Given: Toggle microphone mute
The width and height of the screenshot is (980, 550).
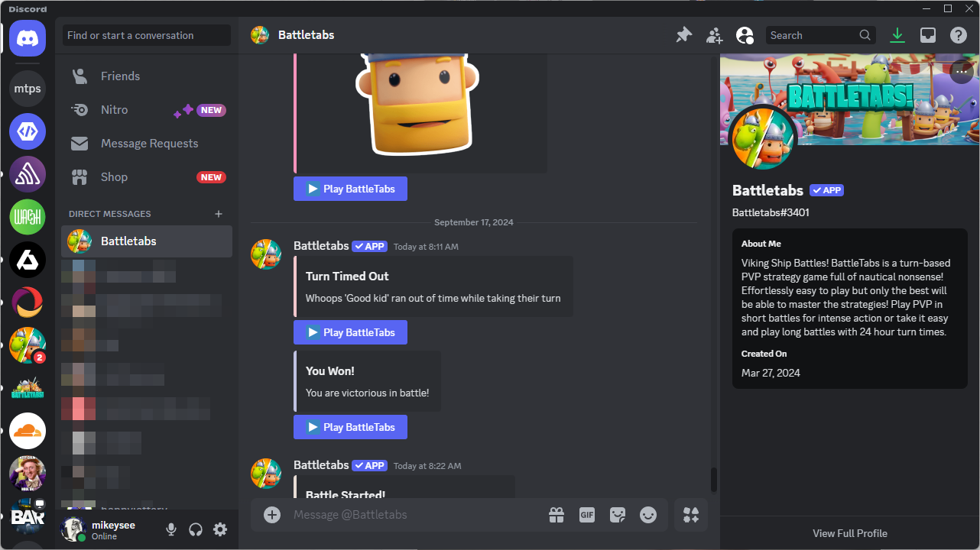Looking at the screenshot, I should pyautogui.click(x=171, y=529).
